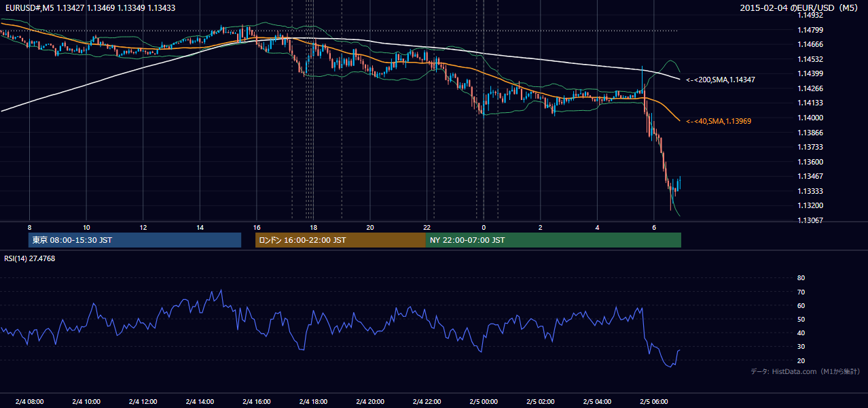
Task: Click price axis value 1.14932
Action: 810,15
